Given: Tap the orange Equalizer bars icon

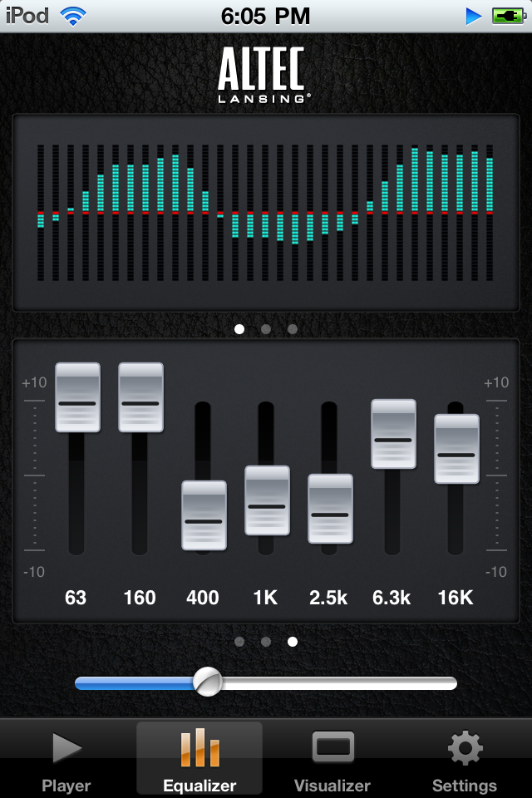Looking at the screenshot, I should [200, 747].
